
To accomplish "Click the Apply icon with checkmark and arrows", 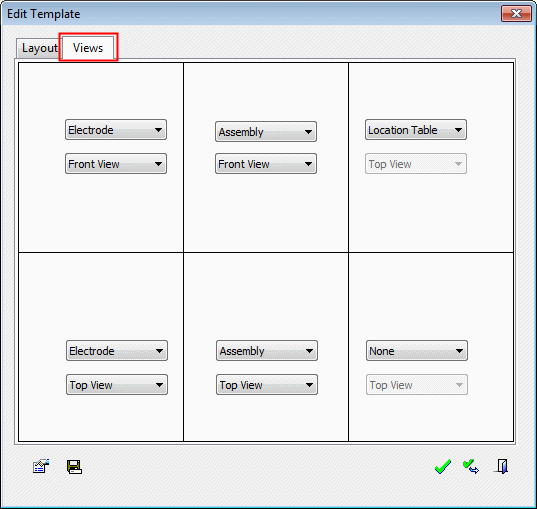I will tap(471, 466).
